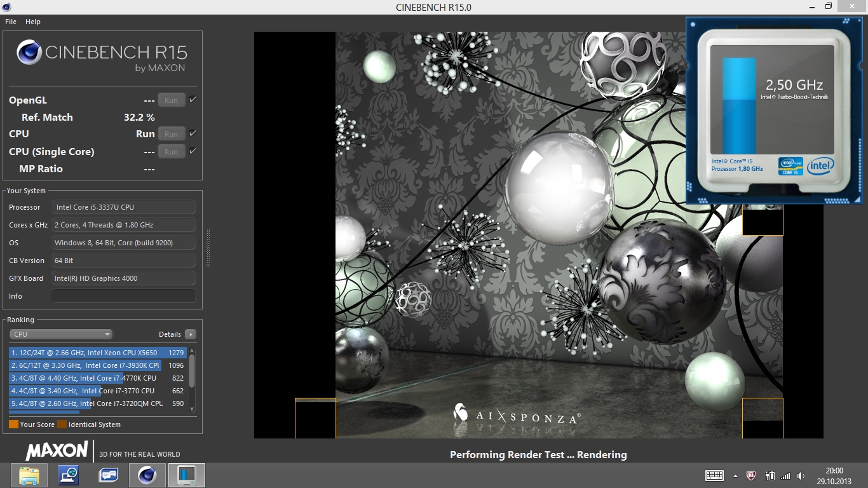Toggle the CPU test checkbox
The width and height of the screenshot is (868, 488).
coord(193,133)
